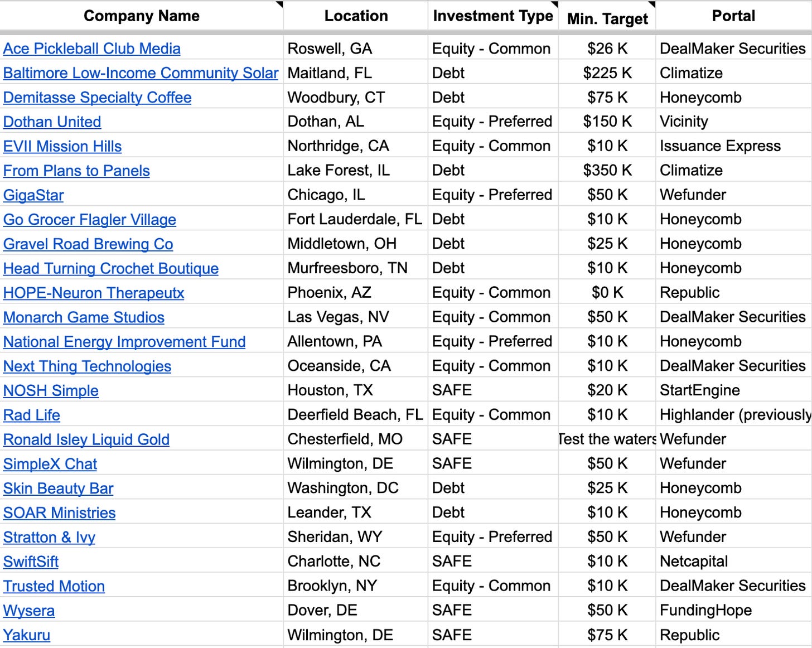Select the Oceanside, CA cell
Image resolution: width=812 pixels, height=648 pixels.
356,366
